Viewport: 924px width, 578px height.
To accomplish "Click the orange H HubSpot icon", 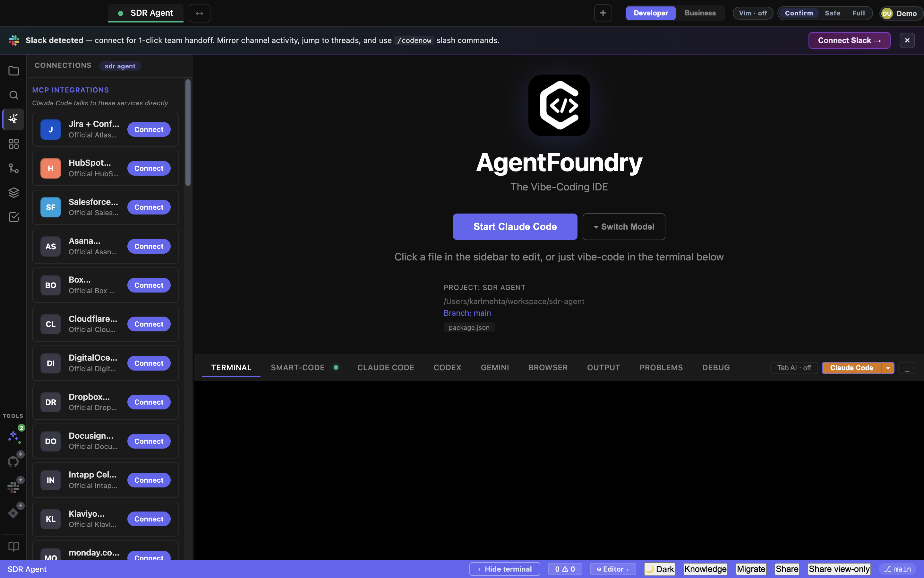I will coord(51,169).
